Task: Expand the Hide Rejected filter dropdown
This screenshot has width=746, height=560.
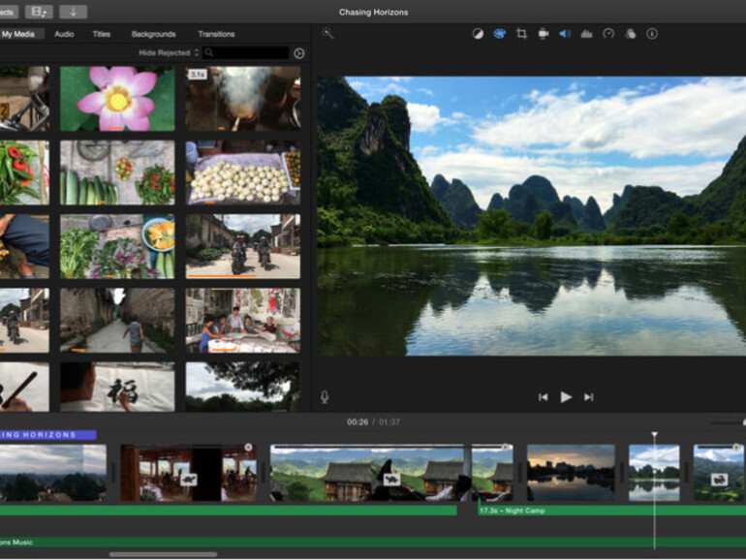Action: (169, 52)
